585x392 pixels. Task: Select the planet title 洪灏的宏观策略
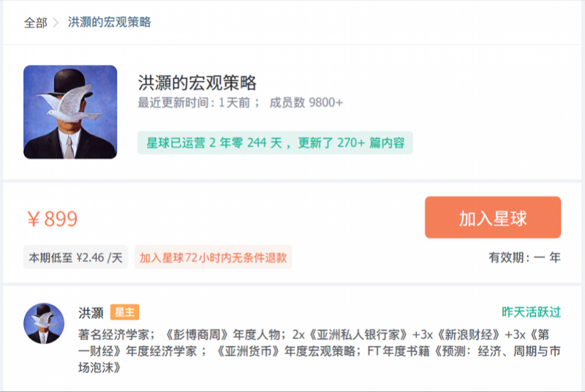click(x=197, y=83)
